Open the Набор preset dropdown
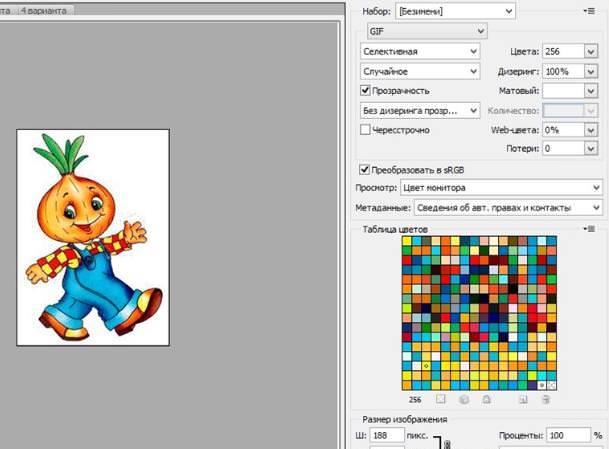This screenshot has height=449, width=609. point(455,11)
